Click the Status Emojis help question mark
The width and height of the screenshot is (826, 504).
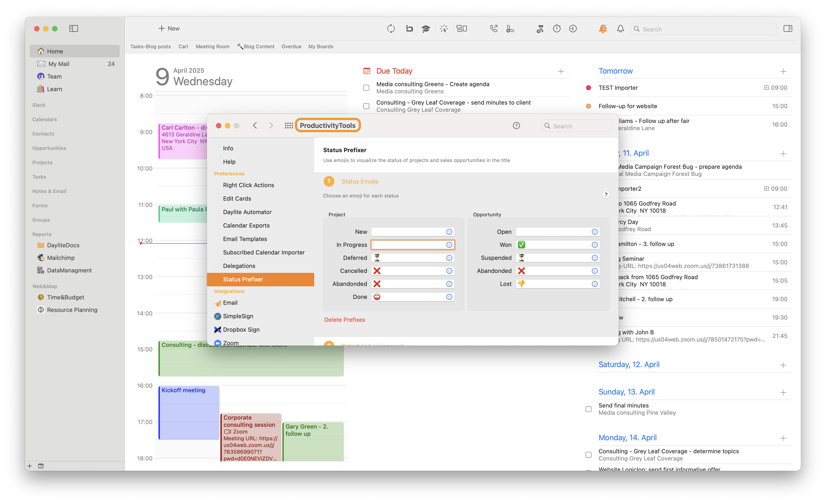pyautogui.click(x=606, y=195)
